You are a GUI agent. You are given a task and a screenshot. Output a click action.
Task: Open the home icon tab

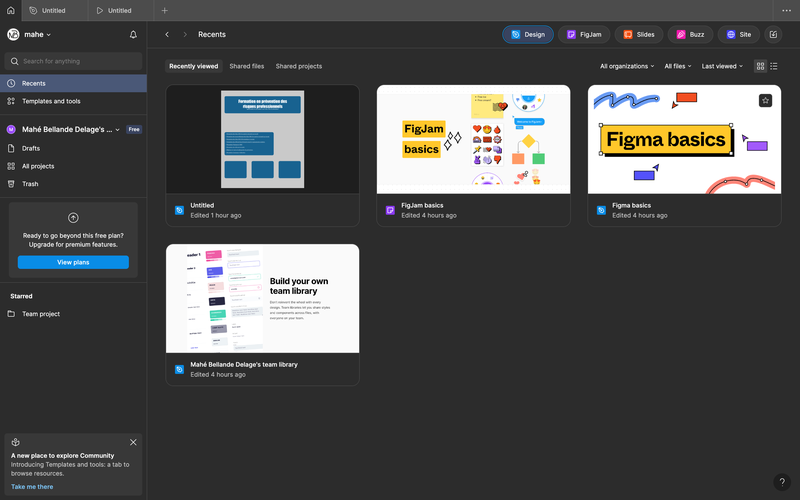pos(10,10)
